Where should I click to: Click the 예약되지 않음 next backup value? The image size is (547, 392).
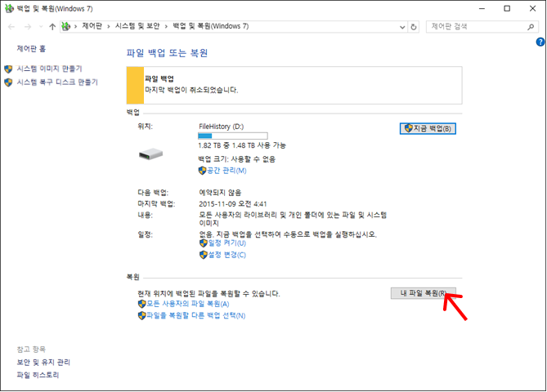coord(220,193)
